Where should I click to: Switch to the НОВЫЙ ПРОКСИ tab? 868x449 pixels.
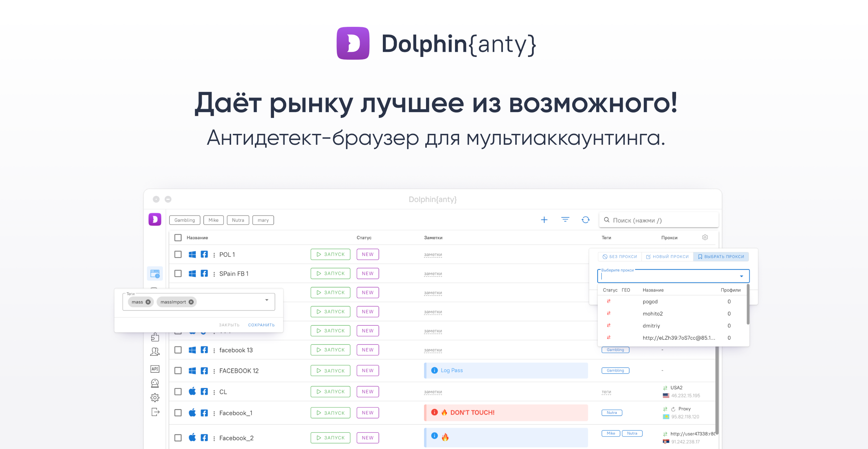(x=667, y=256)
